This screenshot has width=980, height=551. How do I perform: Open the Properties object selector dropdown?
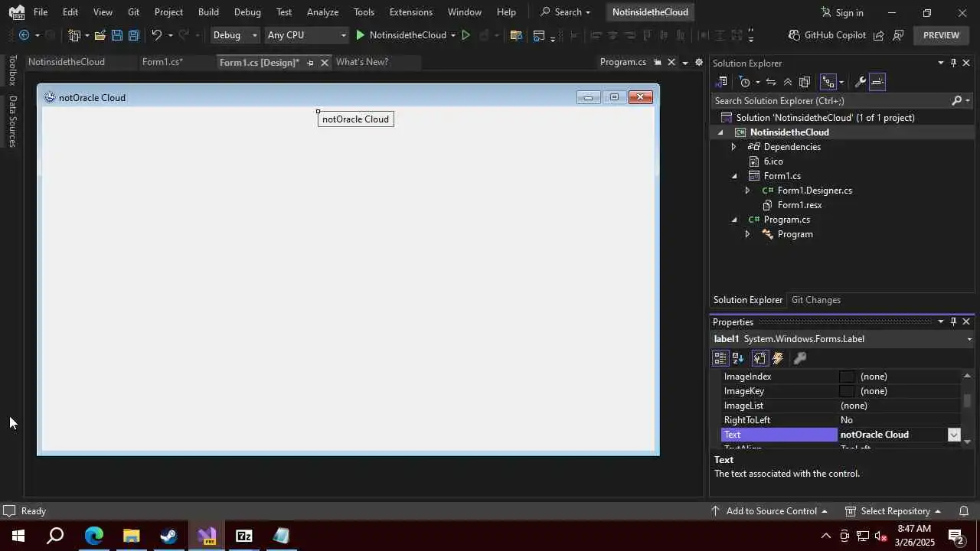(x=969, y=339)
